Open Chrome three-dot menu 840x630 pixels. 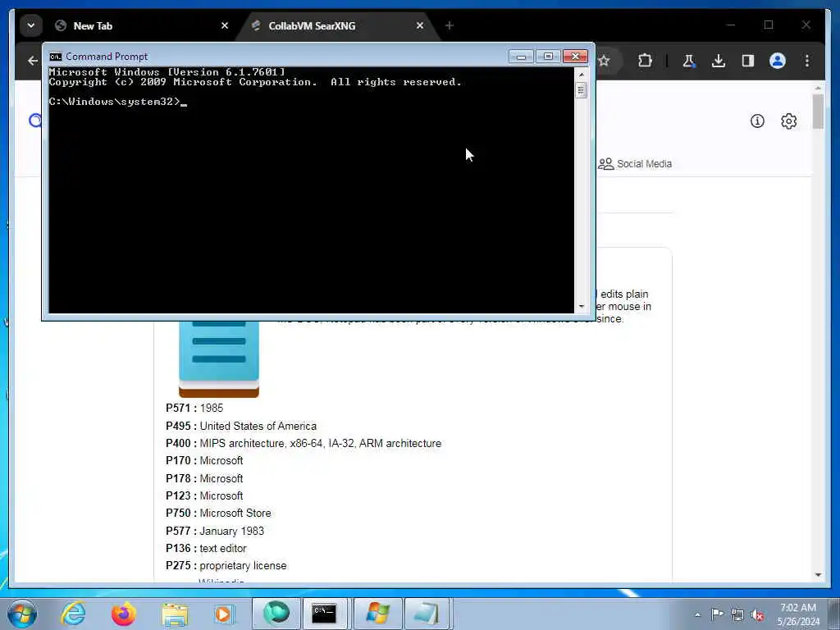point(807,61)
